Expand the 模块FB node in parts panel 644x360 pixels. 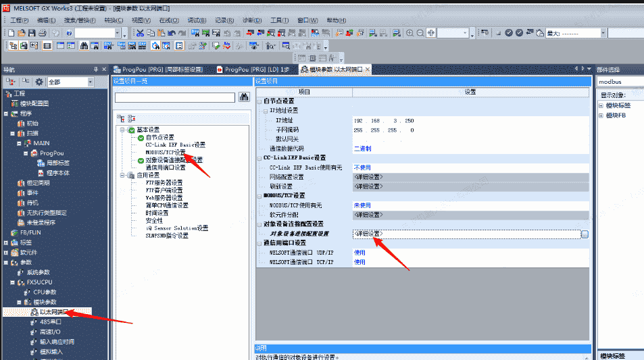[601, 115]
